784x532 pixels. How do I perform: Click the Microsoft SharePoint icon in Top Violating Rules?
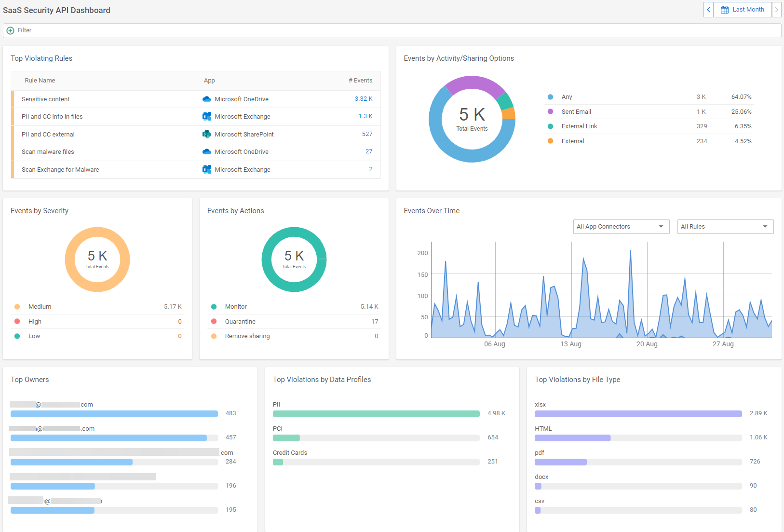coord(206,134)
